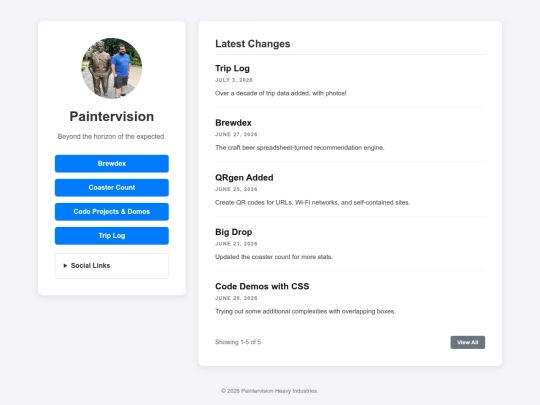Go to Code Projects & Demos
Screen dimensions: 540x405
coord(112,212)
